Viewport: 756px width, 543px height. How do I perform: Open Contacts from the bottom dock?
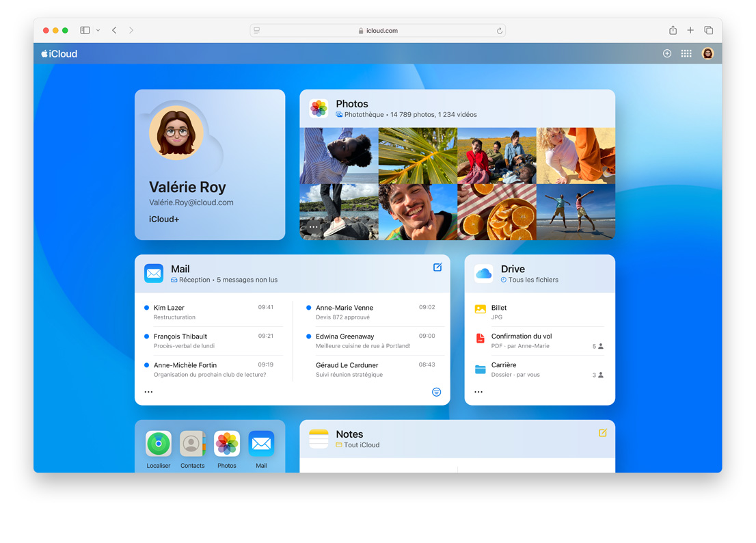(x=192, y=444)
